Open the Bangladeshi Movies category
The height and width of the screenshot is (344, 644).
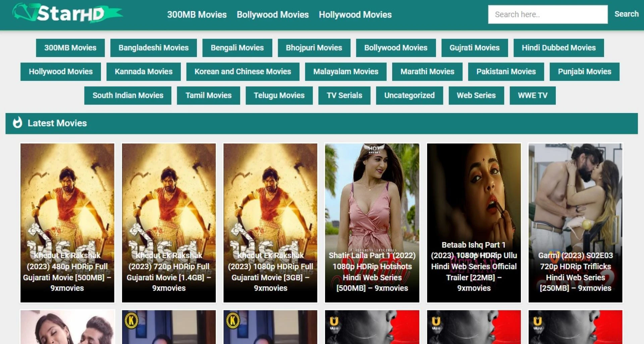[153, 48]
